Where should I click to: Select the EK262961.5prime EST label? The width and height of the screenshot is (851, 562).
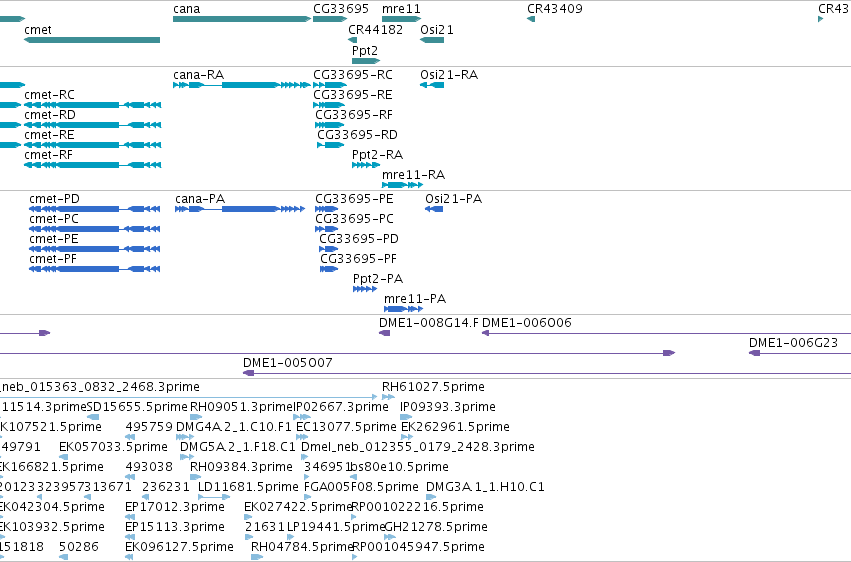coord(455,427)
